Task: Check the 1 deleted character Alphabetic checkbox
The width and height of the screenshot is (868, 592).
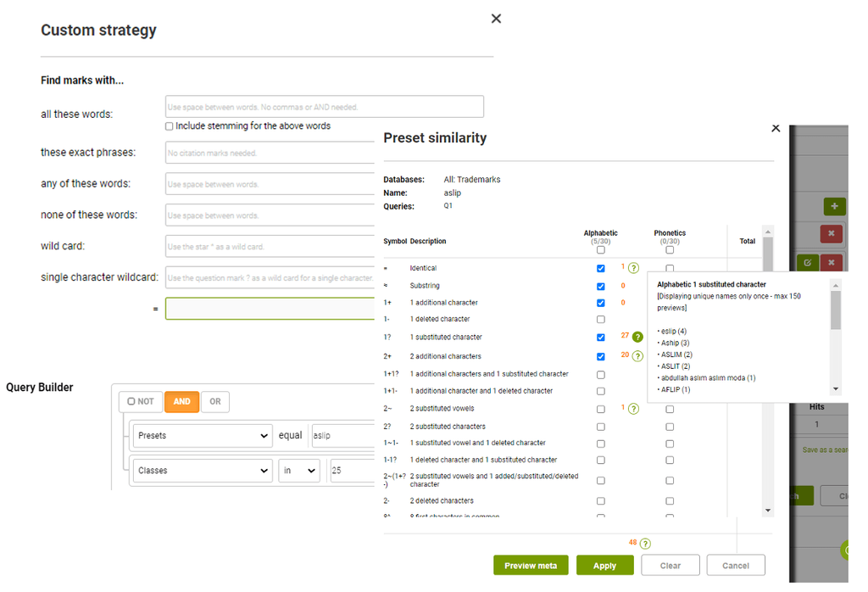Action: click(x=601, y=320)
